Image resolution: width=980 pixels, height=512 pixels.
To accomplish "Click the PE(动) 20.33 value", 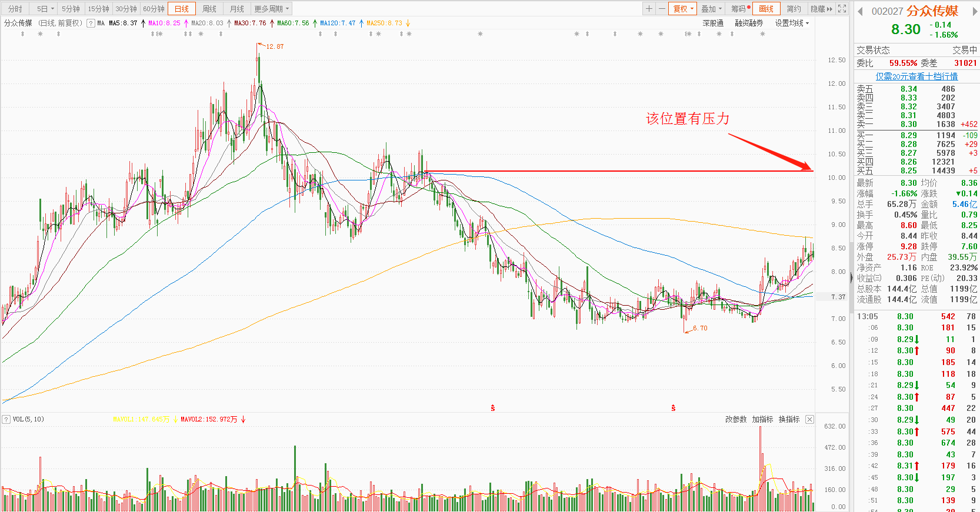I will pos(967,279).
